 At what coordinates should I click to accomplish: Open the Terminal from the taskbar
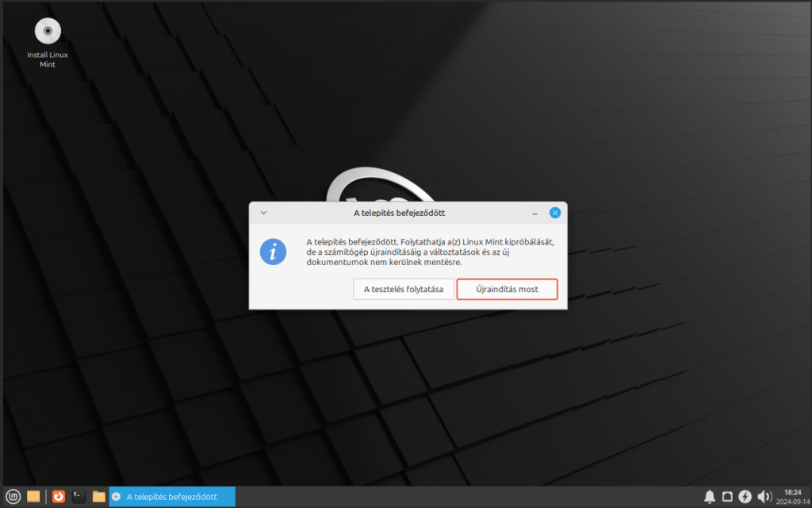coord(79,497)
